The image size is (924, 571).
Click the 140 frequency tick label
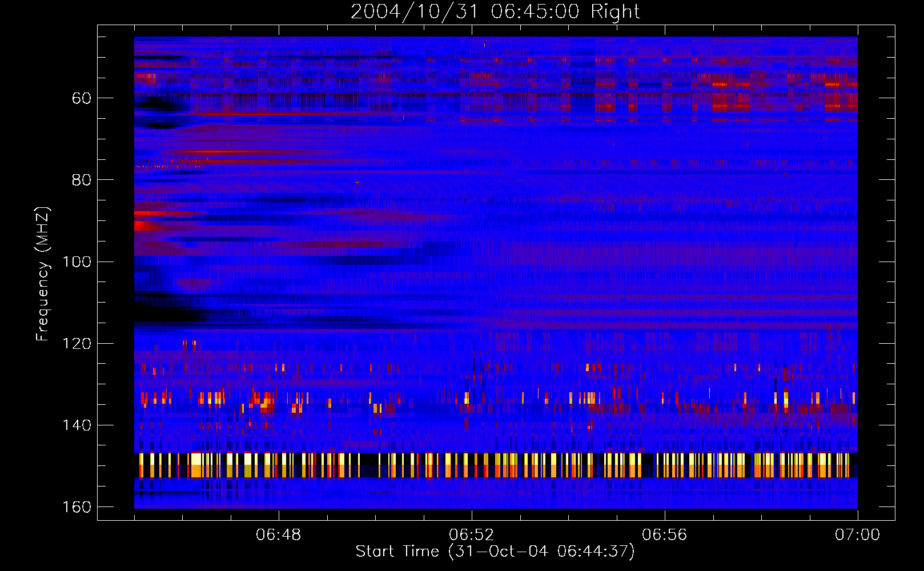pyautogui.click(x=77, y=425)
